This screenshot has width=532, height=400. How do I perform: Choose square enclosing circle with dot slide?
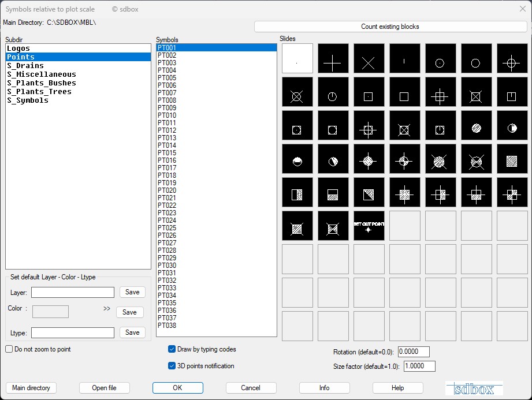[x=297, y=125]
